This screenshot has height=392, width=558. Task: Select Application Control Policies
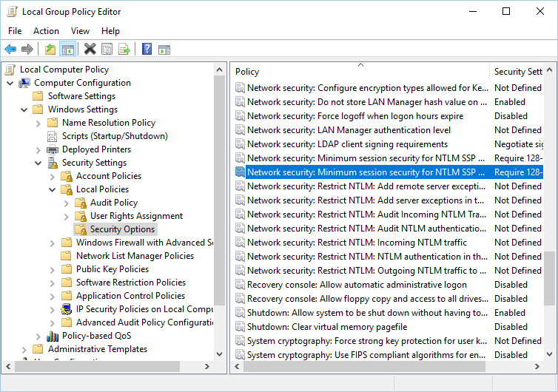[x=130, y=296]
